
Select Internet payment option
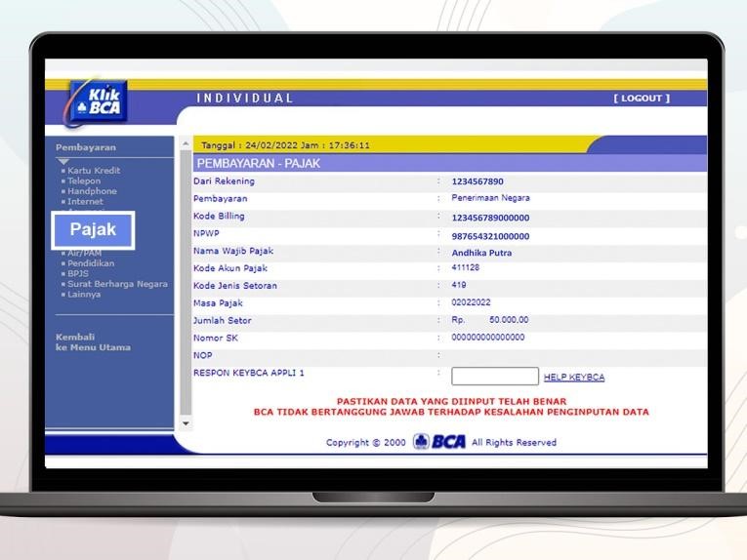point(85,202)
